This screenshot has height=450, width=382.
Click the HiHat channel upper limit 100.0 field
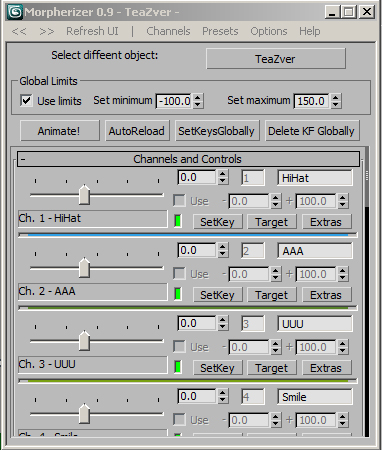tap(316, 201)
